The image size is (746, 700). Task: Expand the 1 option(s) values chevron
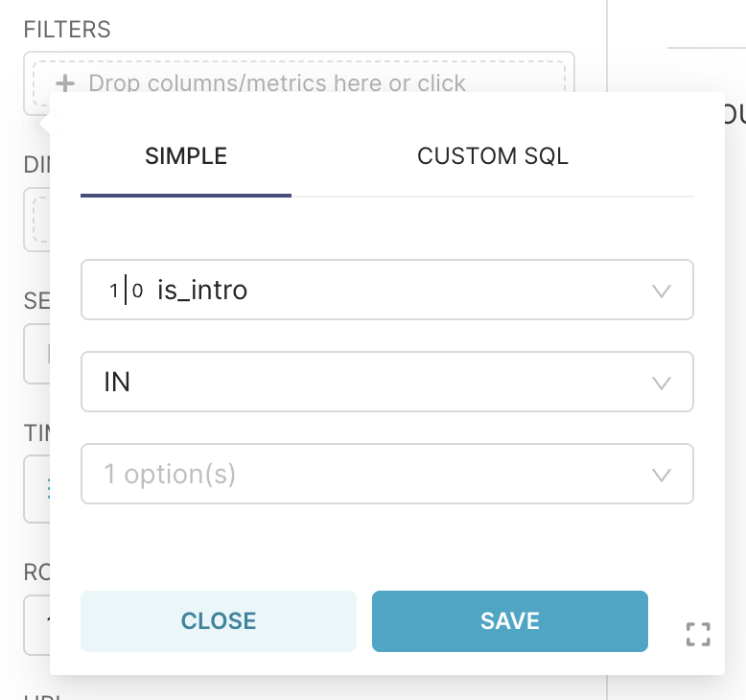[661, 475]
